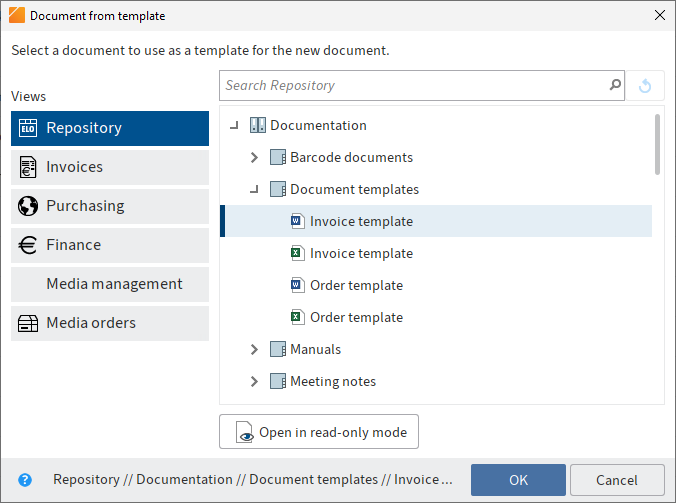The width and height of the screenshot is (676, 503).
Task: Click the Meeting notes folder icon
Action: 278,381
